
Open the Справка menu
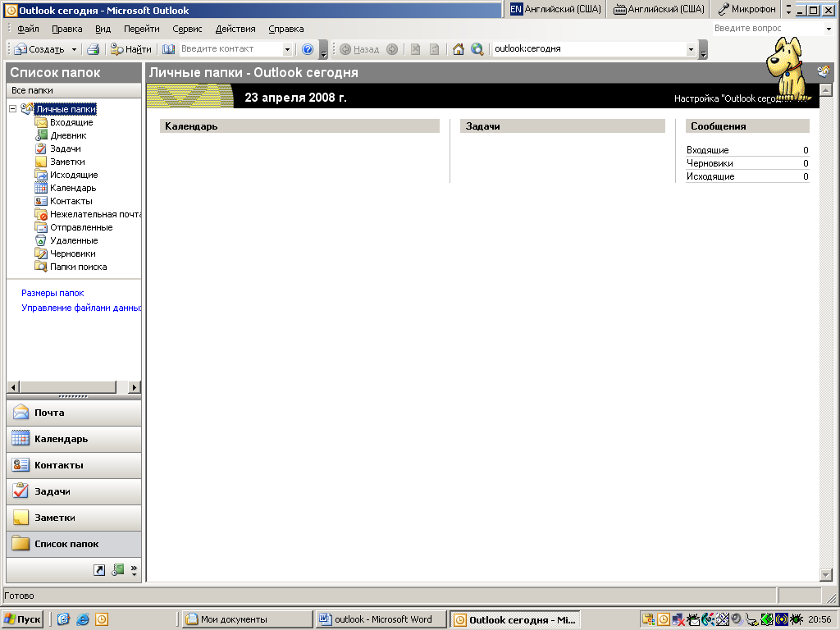point(286,29)
